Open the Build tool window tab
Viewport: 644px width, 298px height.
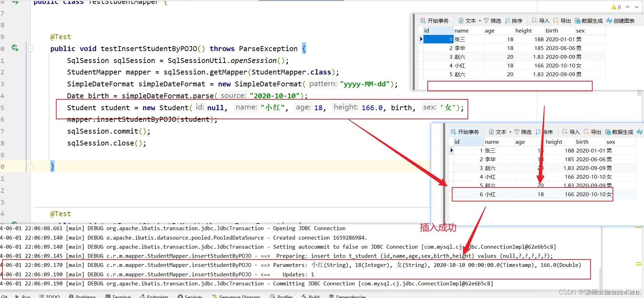click(x=310, y=296)
